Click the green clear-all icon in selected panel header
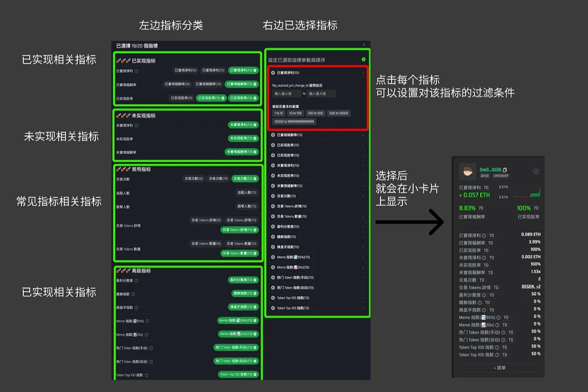 [363, 60]
